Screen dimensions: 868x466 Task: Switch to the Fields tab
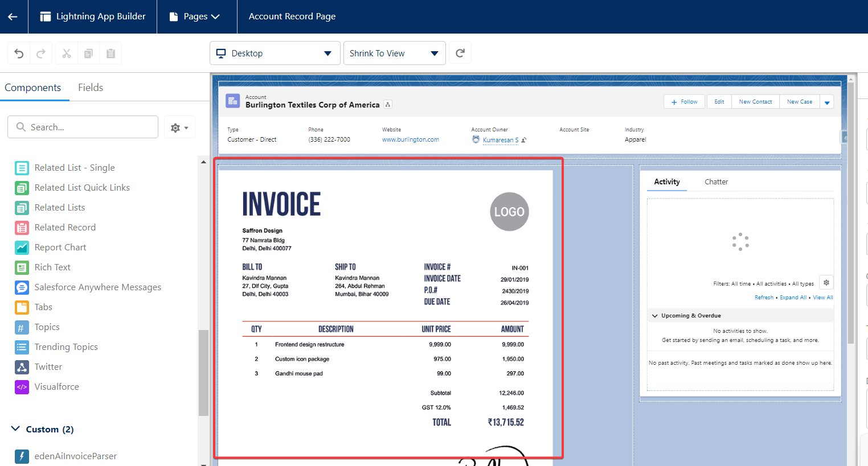91,88
